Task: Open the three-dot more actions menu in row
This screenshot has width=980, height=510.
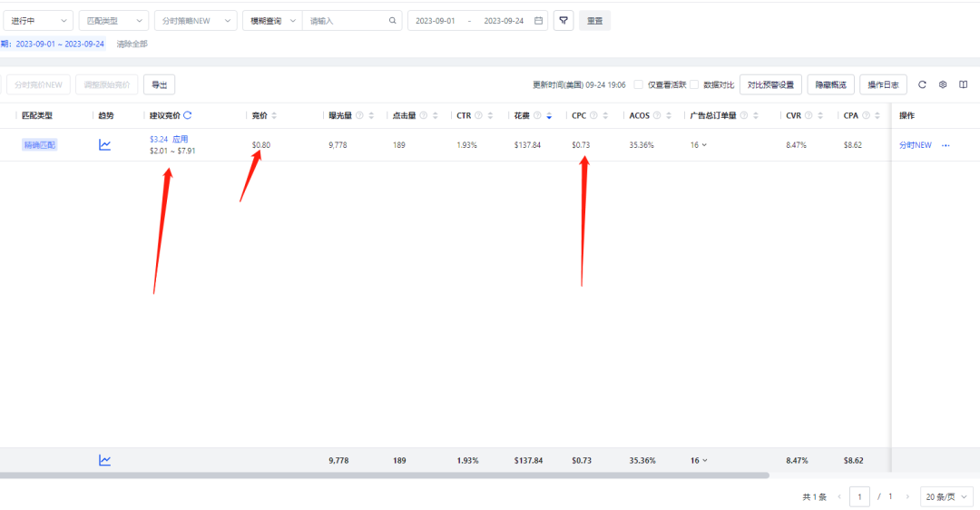Action: 946,145
